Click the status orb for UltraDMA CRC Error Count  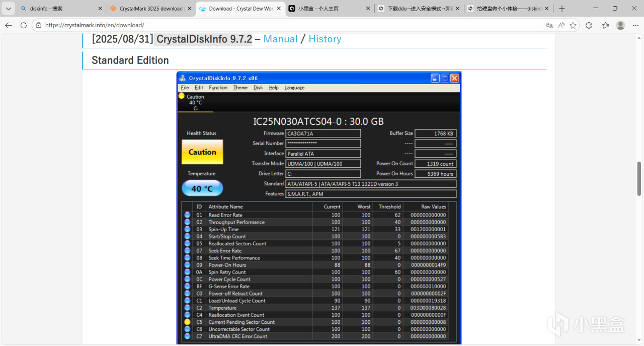click(187, 336)
